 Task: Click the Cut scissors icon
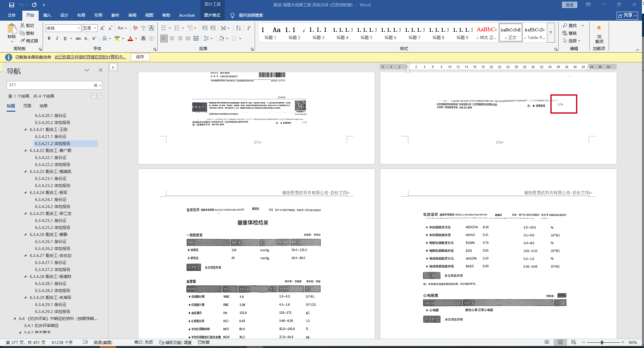coord(22,25)
